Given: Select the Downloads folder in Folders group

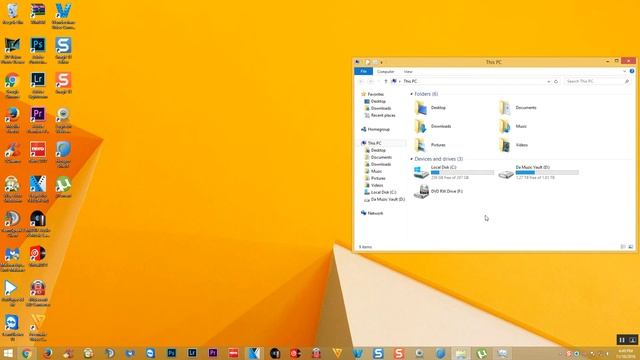Looking at the screenshot, I should coord(433,127).
